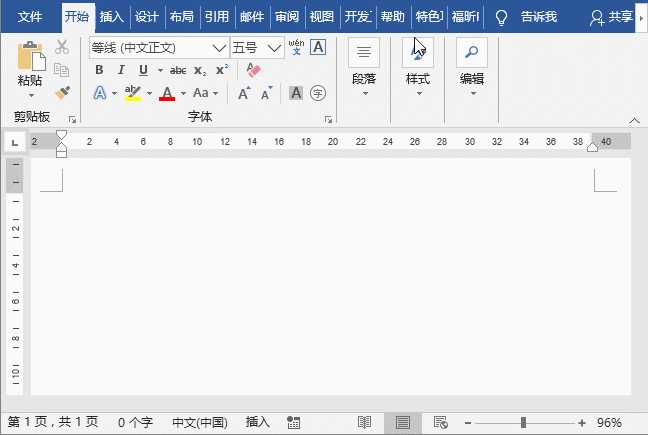Expand the text effects dropdown arrow
Viewport: 648px width, 435px height.
point(114,93)
